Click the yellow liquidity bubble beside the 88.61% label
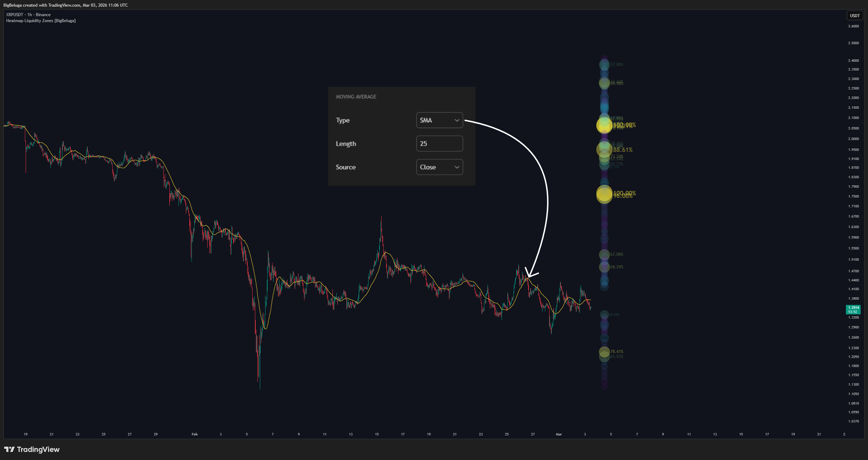The width and height of the screenshot is (868, 460). click(x=604, y=149)
